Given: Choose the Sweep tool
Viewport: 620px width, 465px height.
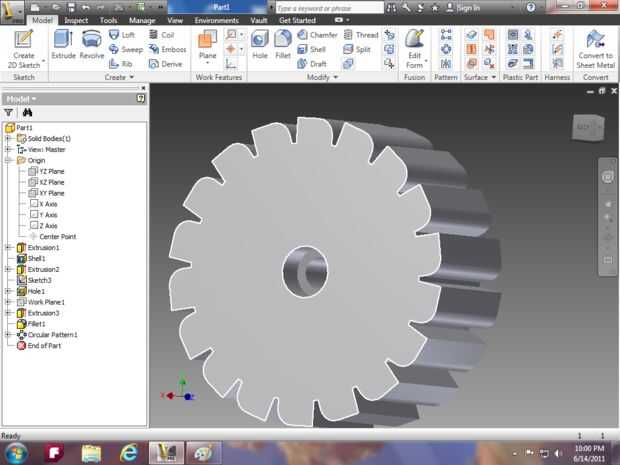Looking at the screenshot, I should tap(125, 49).
